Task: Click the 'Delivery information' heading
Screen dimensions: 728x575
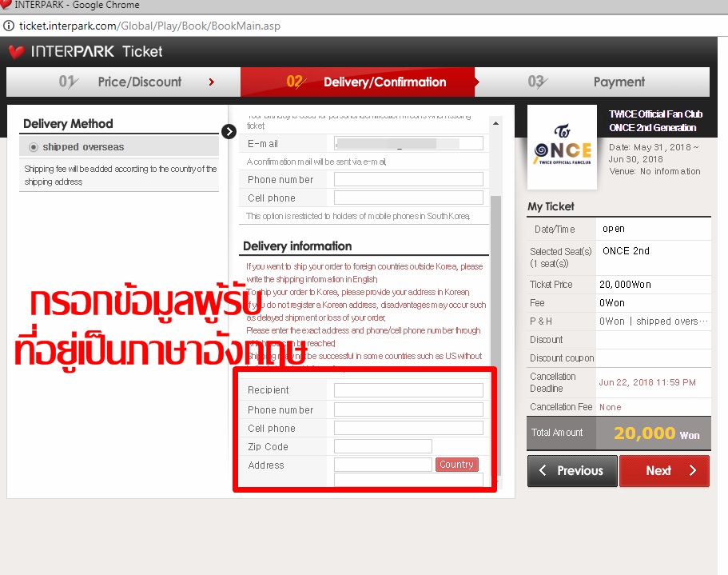Action: (297, 246)
